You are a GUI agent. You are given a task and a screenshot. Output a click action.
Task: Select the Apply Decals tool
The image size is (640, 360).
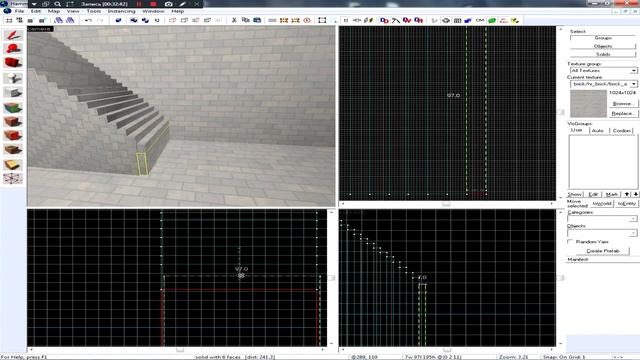click(13, 135)
